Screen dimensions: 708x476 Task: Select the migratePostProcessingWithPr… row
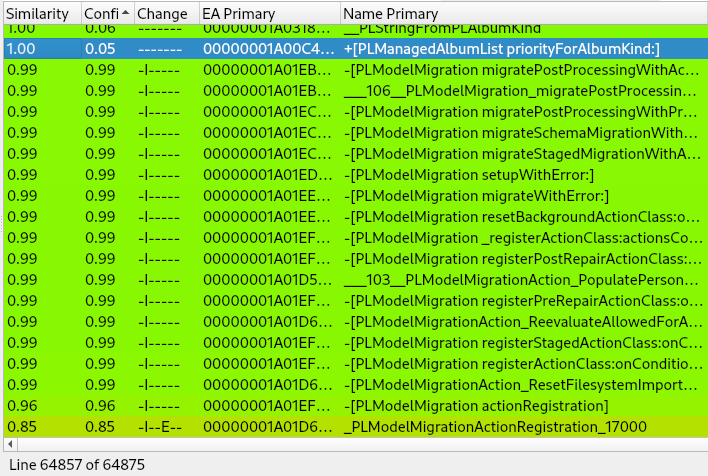[x=356, y=112]
